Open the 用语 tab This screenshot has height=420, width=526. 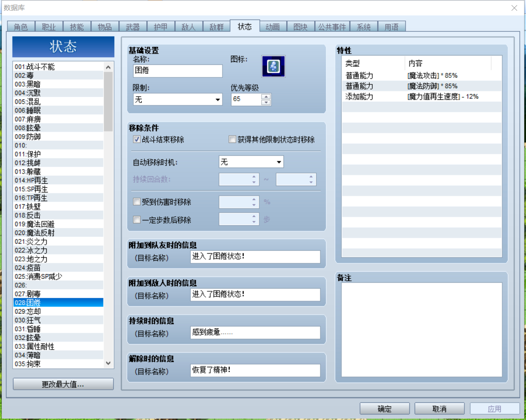coord(392,27)
